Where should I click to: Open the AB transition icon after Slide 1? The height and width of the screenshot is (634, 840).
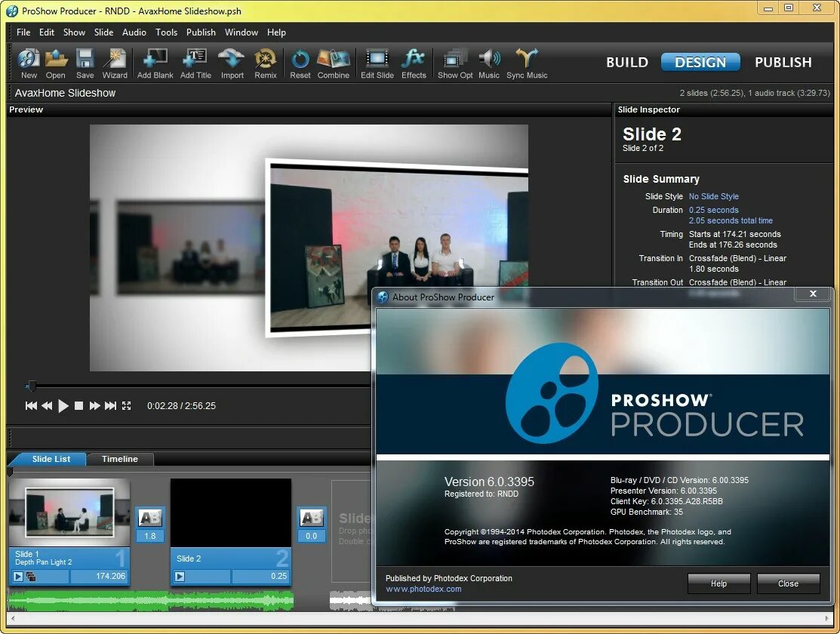point(150,518)
